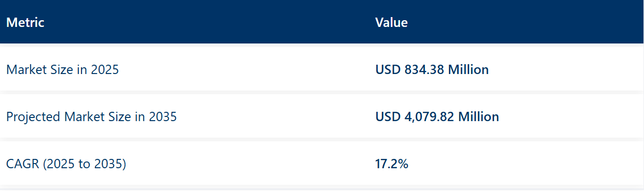Select the CAGR table row

(322, 164)
